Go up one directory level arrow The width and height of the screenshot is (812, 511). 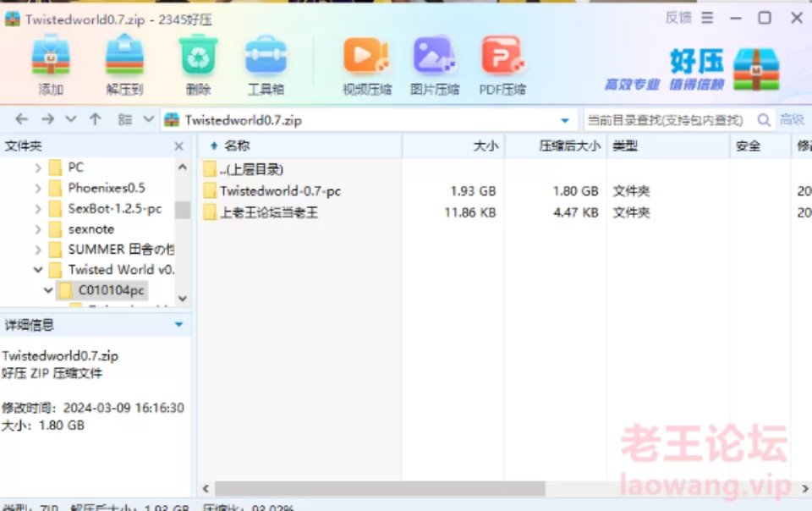[x=96, y=119]
